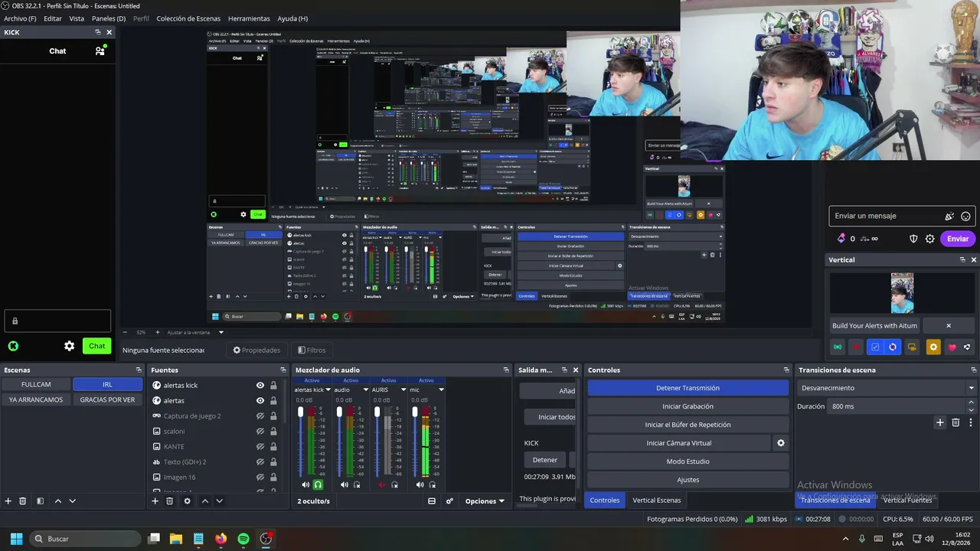Open the advanced audio properties gears icon
This screenshot has width=980, height=551.
coord(449,501)
